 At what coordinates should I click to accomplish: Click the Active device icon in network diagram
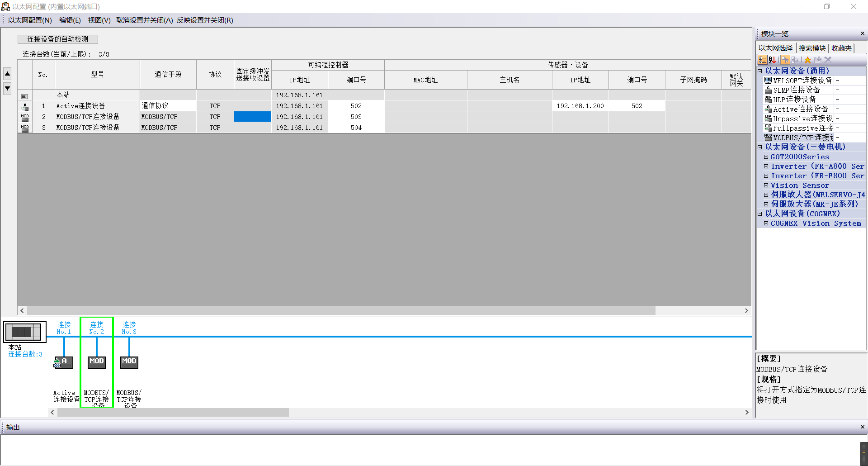tap(63, 362)
